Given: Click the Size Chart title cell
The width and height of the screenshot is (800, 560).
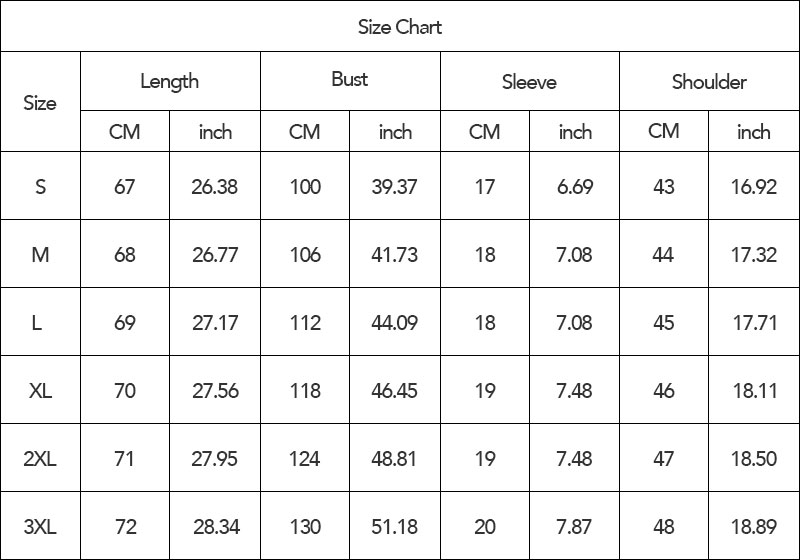Looking at the screenshot, I should tap(399, 27).
